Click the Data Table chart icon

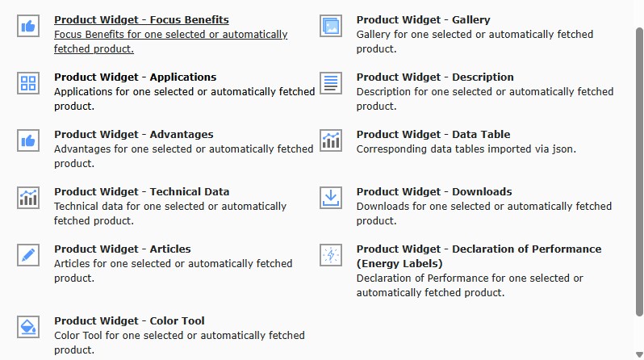click(x=331, y=140)
